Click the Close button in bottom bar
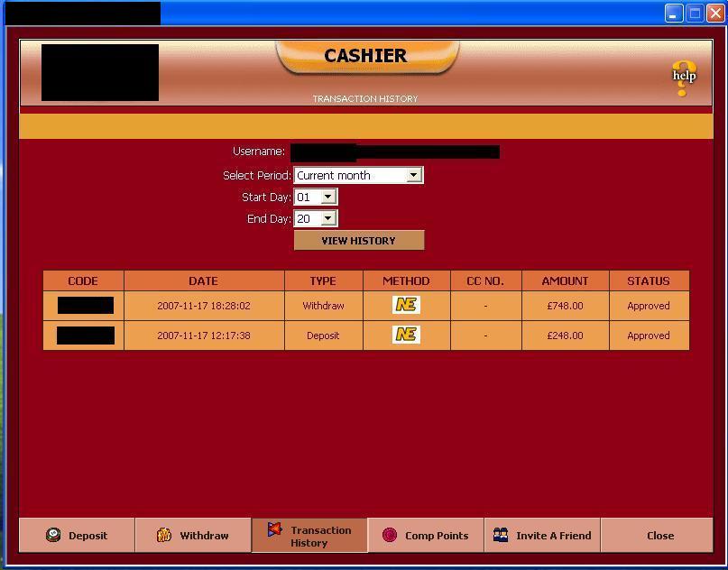The image size is (728, 570). click(657, 535)
